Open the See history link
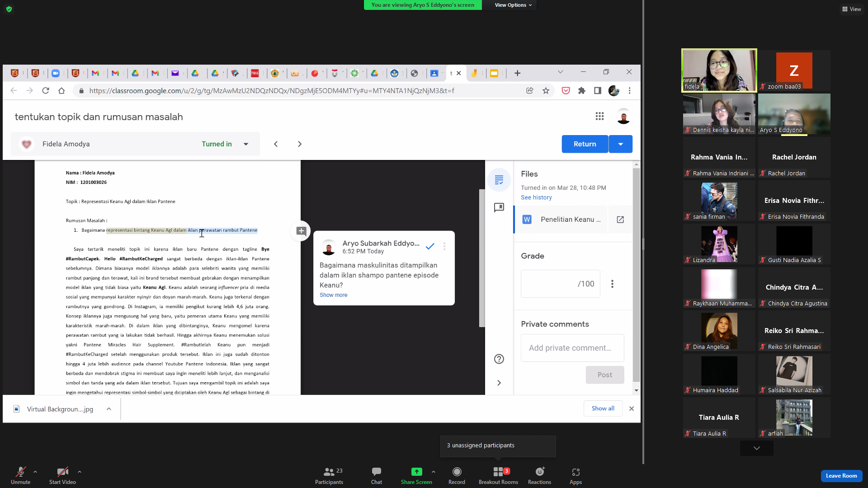Viewport: 868px width, 488px height. click(536, 197)
